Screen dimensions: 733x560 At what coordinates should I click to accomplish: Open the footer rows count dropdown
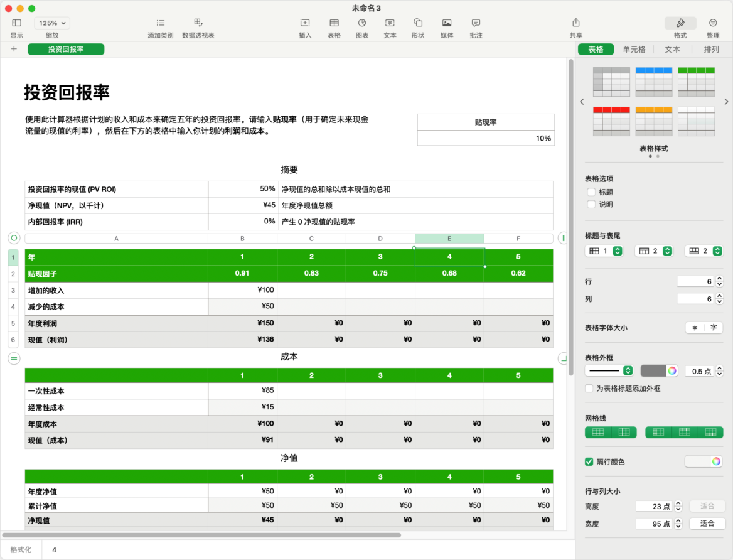tap(704, 250)
